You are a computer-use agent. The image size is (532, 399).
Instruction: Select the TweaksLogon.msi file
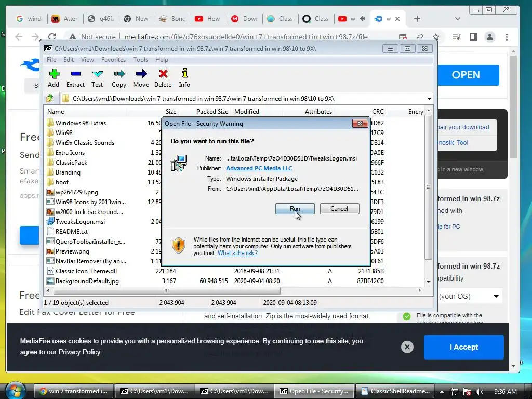[x=80, y=221]
